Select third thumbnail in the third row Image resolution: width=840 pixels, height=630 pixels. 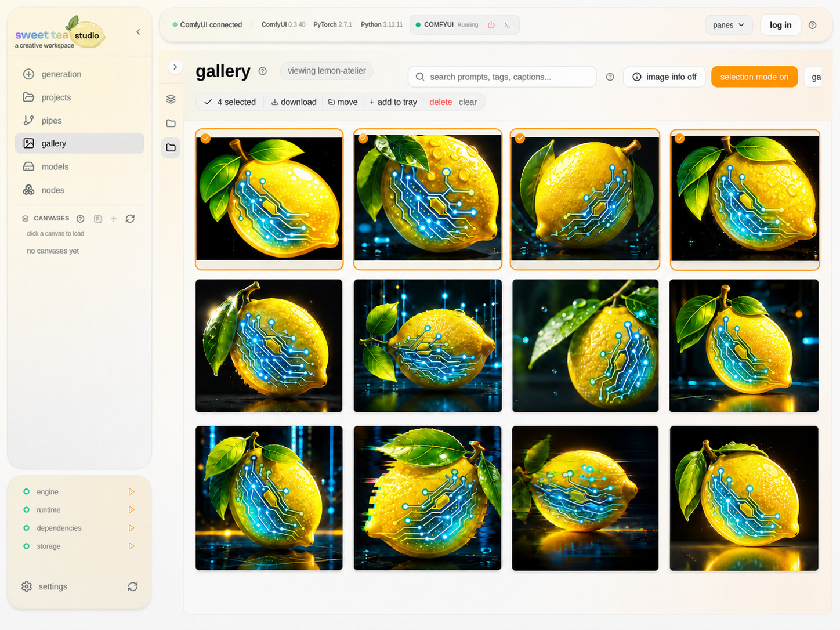[x=585, y=498]
